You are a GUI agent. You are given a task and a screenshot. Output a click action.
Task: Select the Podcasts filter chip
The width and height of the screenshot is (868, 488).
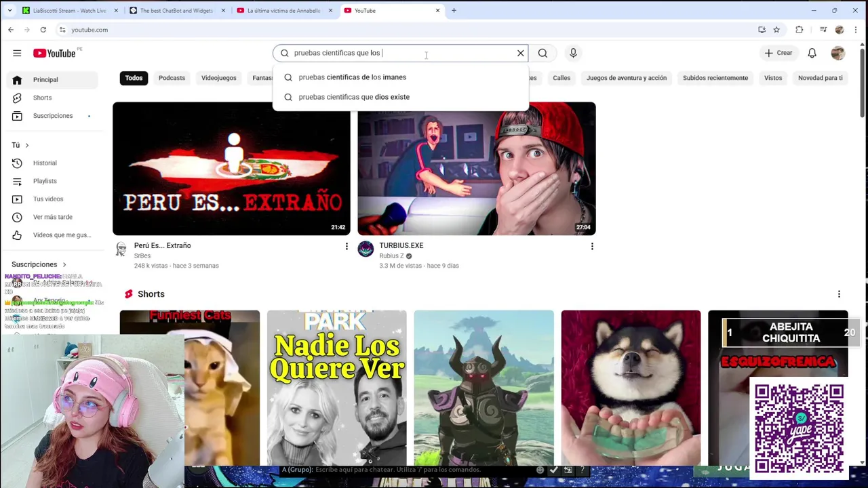(172, 78)
